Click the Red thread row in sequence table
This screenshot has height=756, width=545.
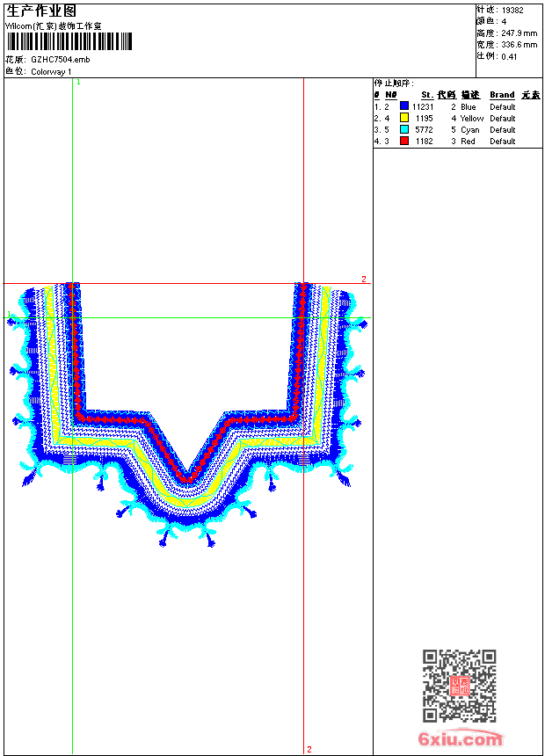(458, 142)
